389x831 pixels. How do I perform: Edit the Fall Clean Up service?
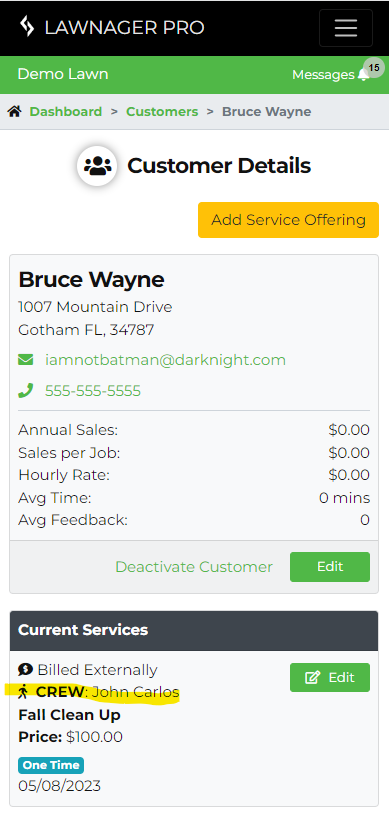click(330, 677)
